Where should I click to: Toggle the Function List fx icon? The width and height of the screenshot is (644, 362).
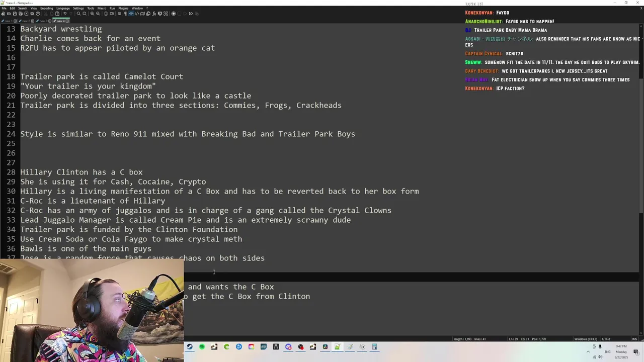coord(154,14)
